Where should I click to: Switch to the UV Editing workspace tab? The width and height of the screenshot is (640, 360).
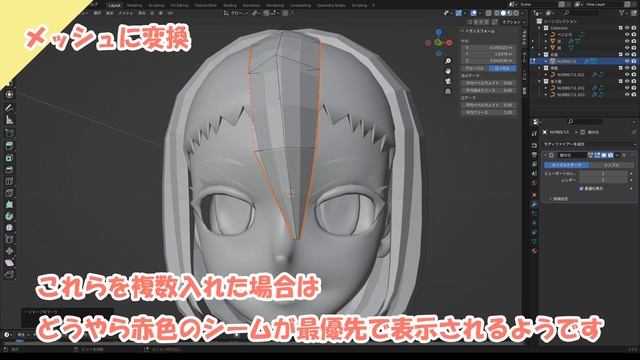[x=179, y=5]
